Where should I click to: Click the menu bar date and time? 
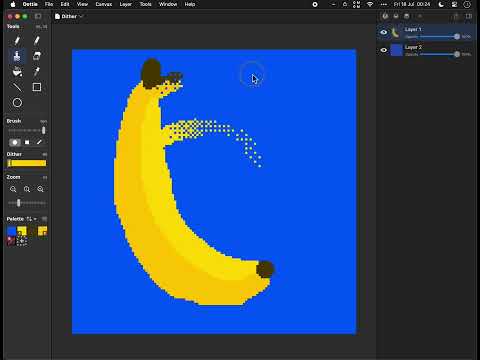[412, 4]
